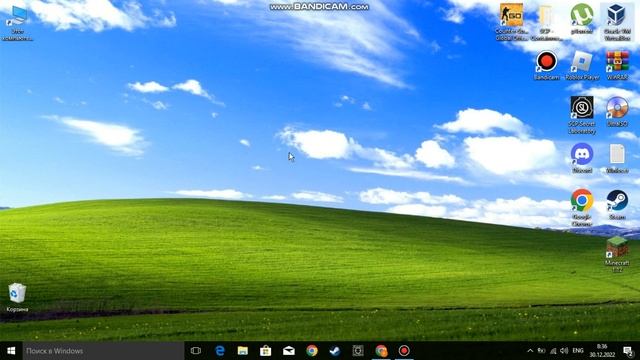Open File Explorer from the taskbar
The image size is (640, 360).
pyautogui.click(x=243, y=351)
